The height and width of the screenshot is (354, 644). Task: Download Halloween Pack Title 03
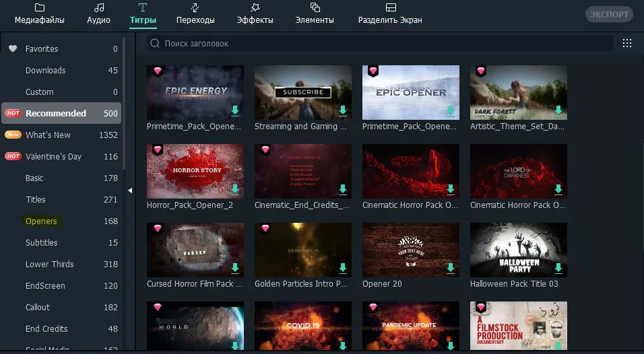click(x=558, y=268)
